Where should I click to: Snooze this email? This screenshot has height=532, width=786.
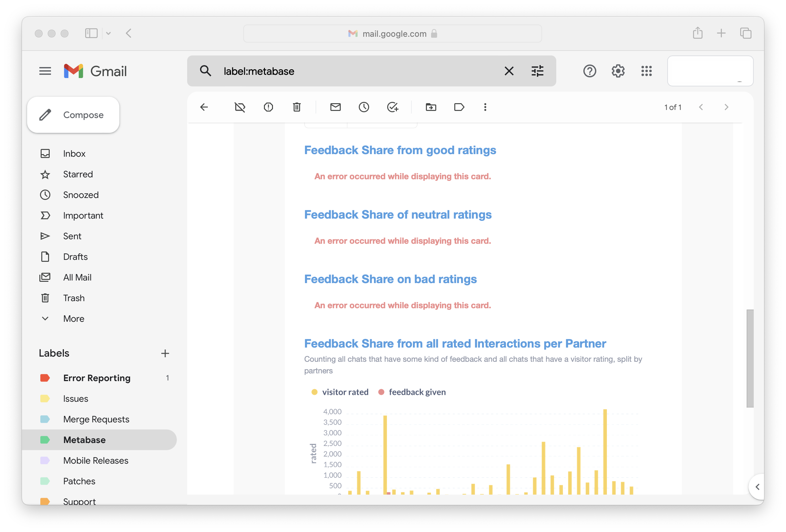(x=364, y=107)
